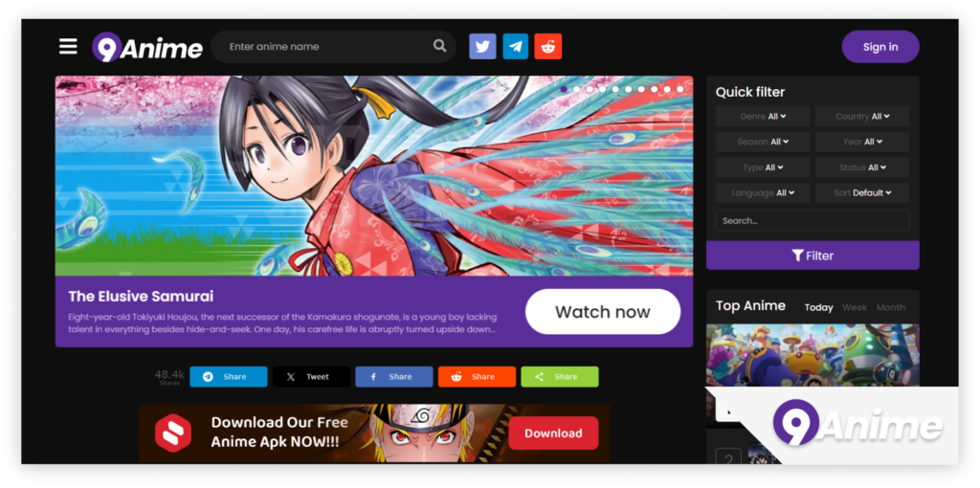The image size is (980, 488).
Task: Click The Elusive Samurai banner image
Action: [x=374, y=175]
